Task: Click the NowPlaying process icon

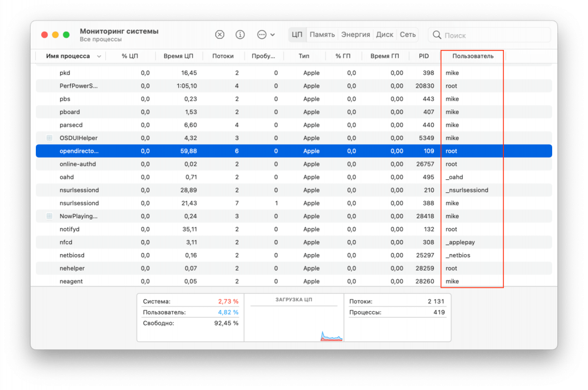Action: [49, 216]
